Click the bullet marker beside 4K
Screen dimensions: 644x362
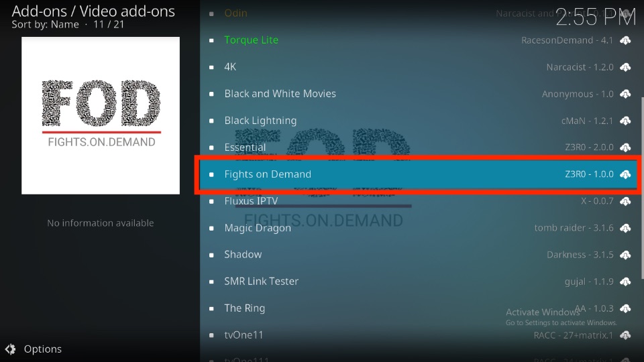click(211, 67)
